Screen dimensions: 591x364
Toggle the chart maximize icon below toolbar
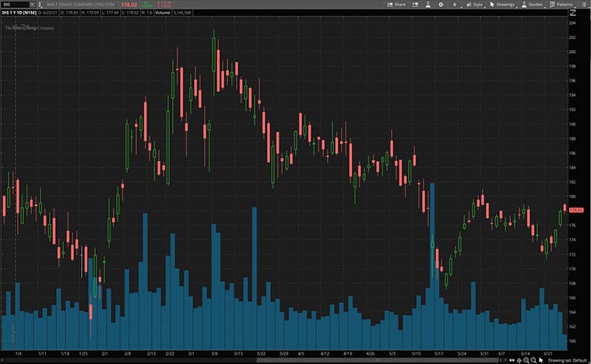[x=574, y=12]
